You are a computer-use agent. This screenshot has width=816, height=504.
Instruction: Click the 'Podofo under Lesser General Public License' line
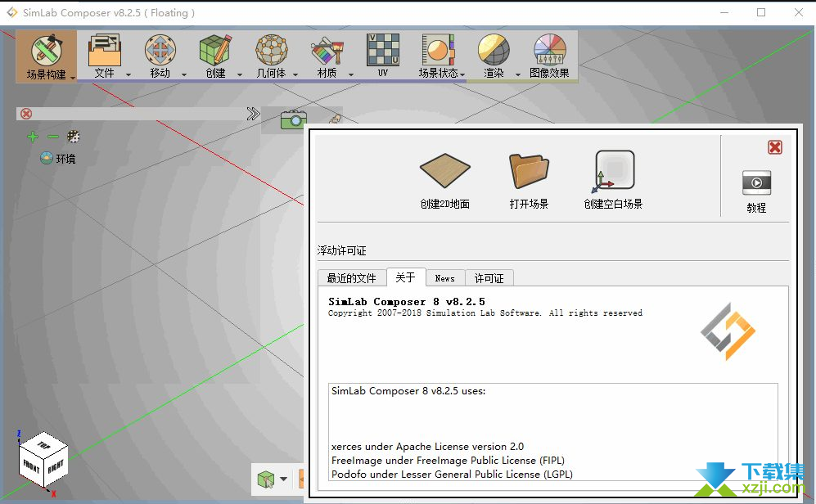click(x=453, y=475)
